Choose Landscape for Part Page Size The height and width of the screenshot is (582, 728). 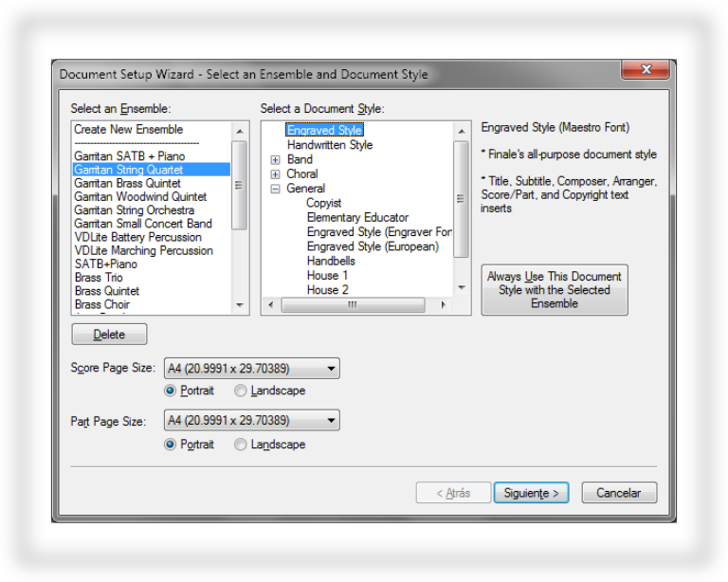[241, 445]
